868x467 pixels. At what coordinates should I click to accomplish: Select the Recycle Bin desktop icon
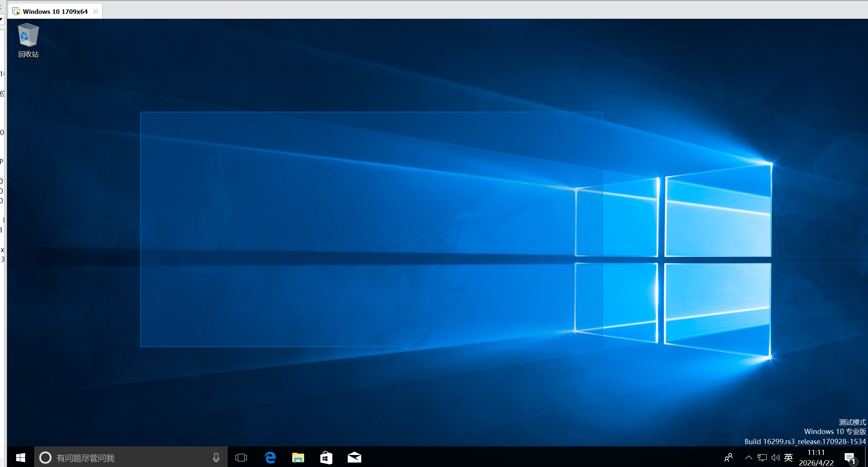(x=29, y=41)
